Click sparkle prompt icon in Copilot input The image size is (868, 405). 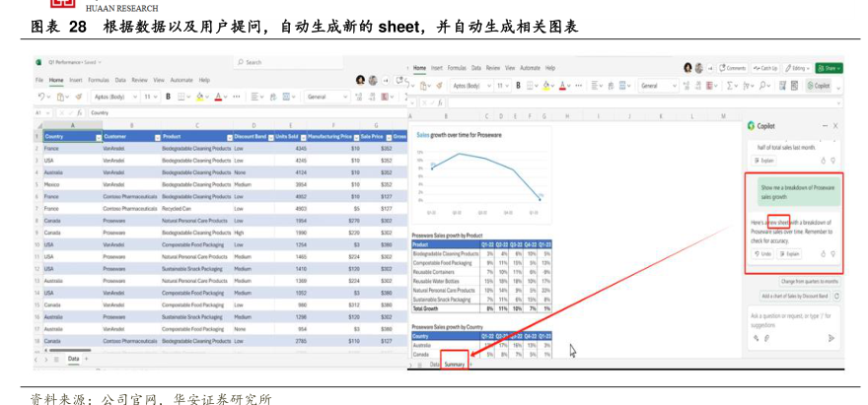click(x=757, y=338)
